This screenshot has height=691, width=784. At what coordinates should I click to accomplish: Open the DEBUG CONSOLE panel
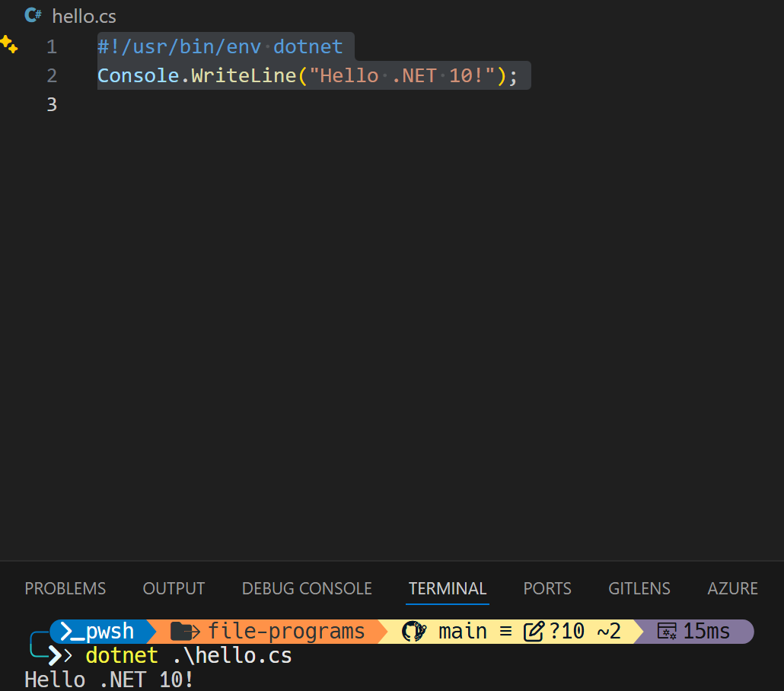[306, 588]
